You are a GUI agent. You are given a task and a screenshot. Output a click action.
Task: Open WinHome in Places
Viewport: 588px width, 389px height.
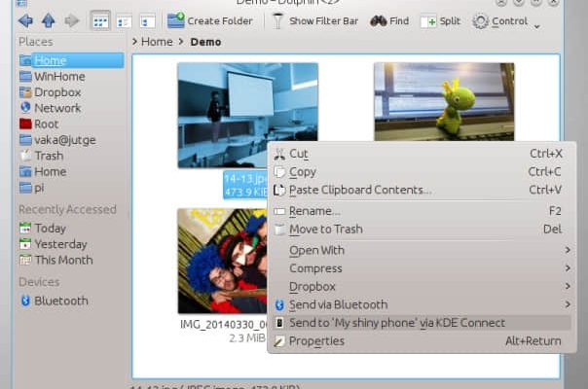[53, 77]
